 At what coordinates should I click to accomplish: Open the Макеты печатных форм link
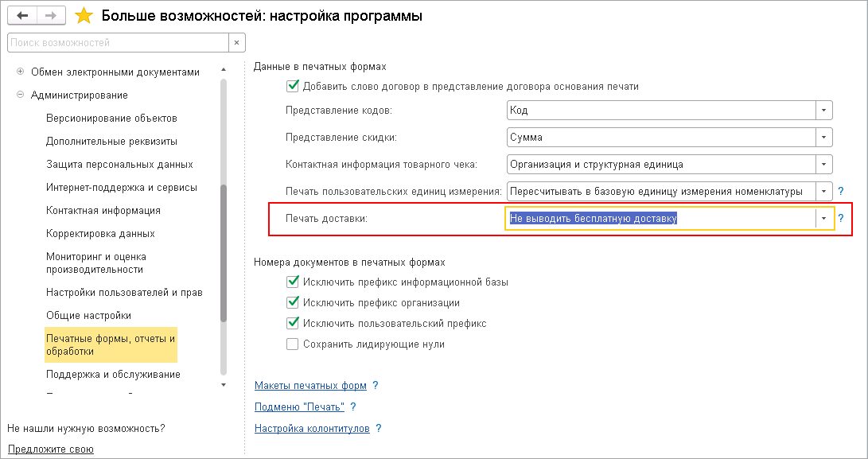(x=310, y=386)
